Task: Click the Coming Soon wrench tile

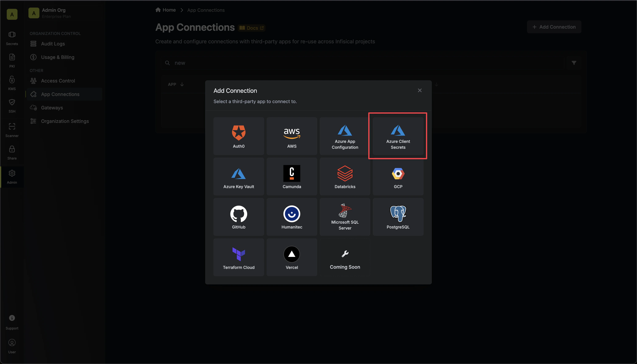Action: (x=345, y=257)
